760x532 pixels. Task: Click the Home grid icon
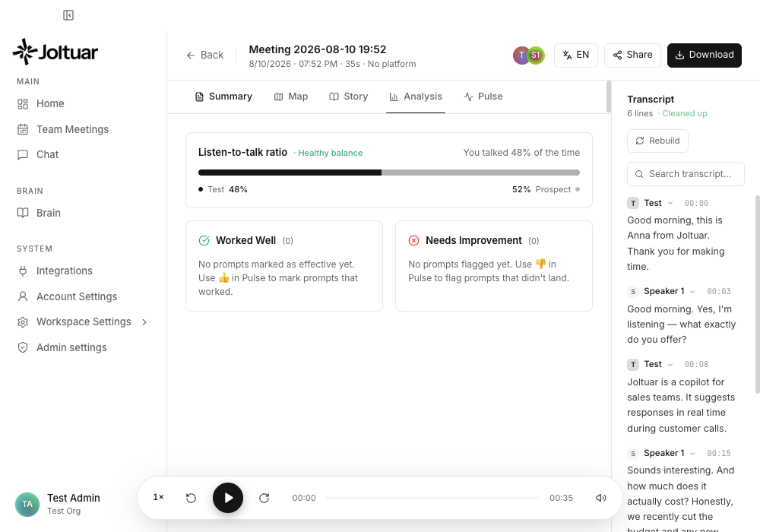pyautogui.click(x=23, y=103)
